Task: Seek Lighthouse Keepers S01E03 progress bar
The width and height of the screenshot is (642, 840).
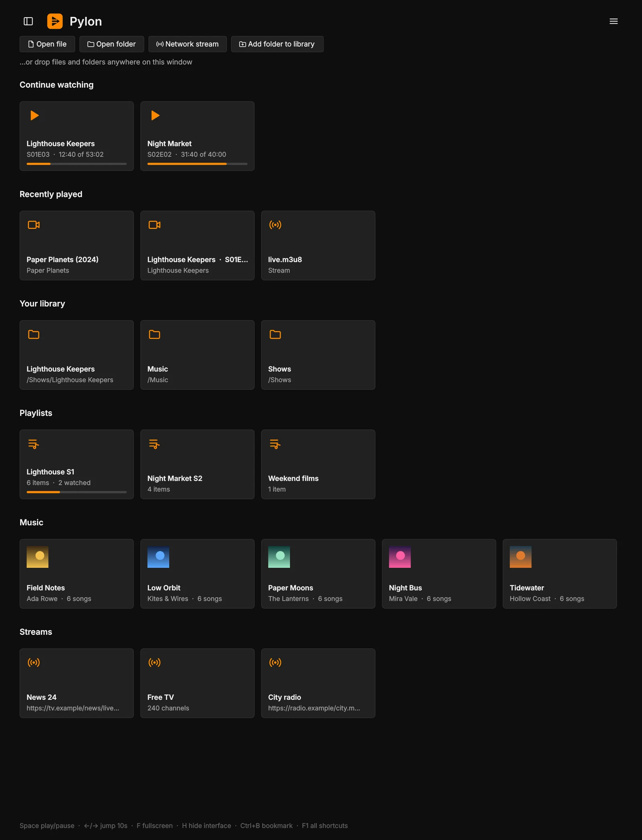Action: [77, 164]
